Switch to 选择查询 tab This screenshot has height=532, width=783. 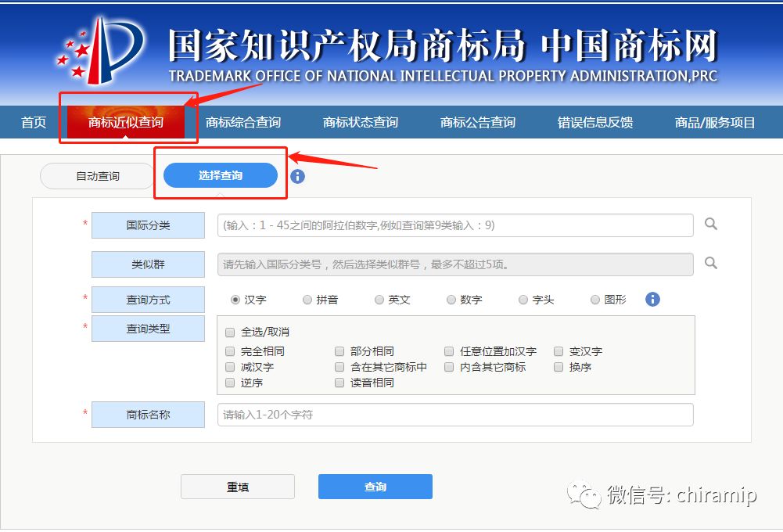221,175
